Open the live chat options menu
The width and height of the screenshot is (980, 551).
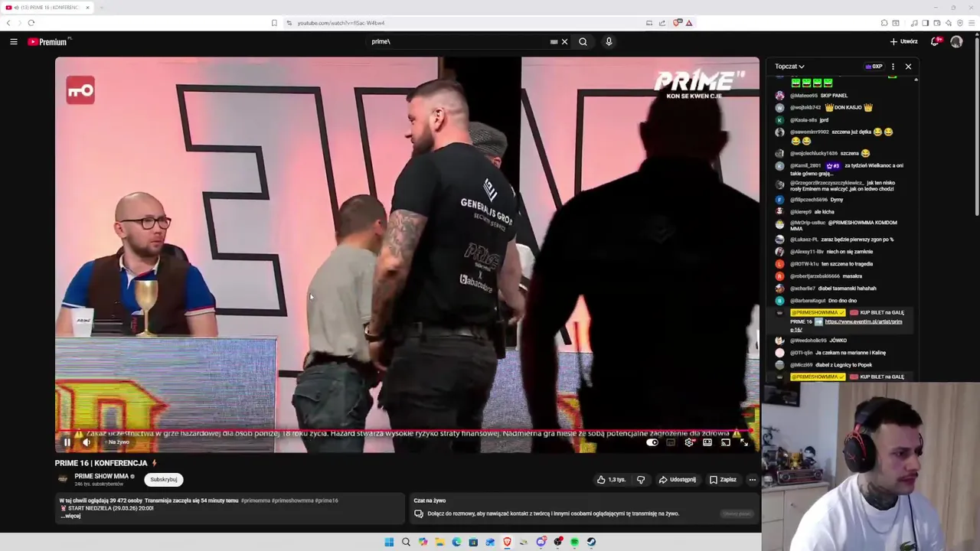[x=893, y=67]
